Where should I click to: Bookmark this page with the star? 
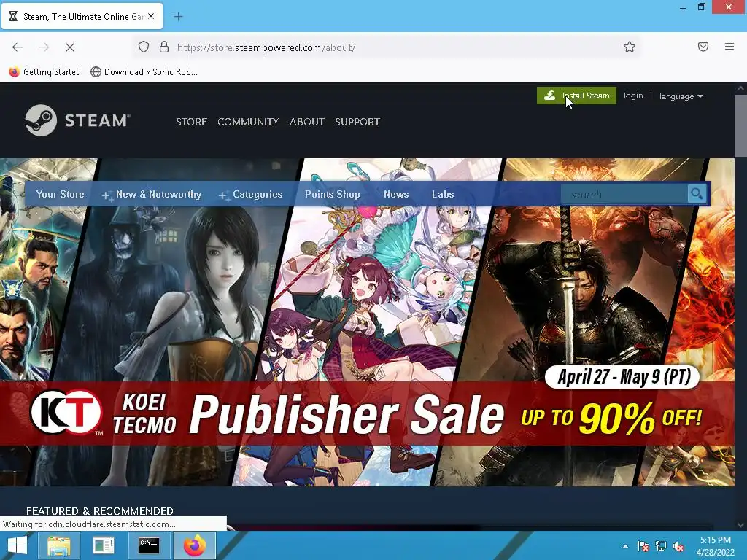[x=630, y=47]
